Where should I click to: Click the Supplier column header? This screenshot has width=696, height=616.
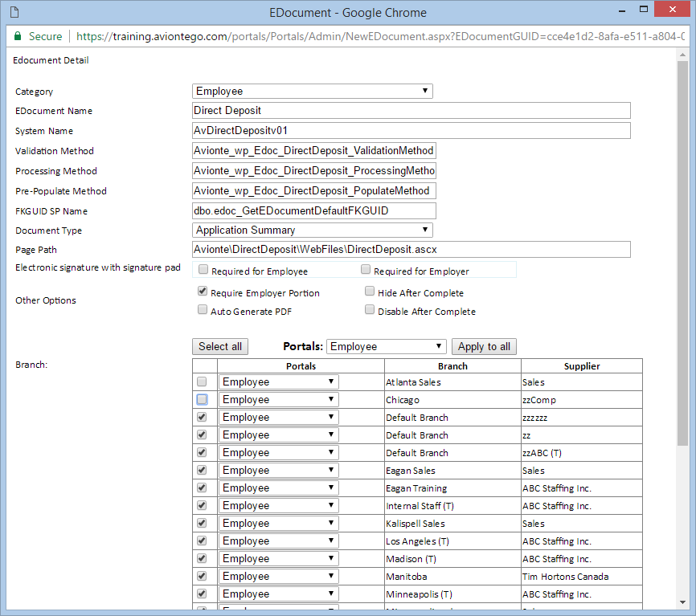582,366
